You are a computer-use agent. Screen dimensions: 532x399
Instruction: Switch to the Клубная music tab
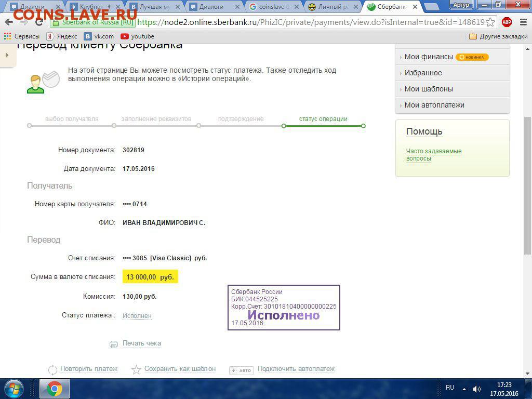(95, 6)
